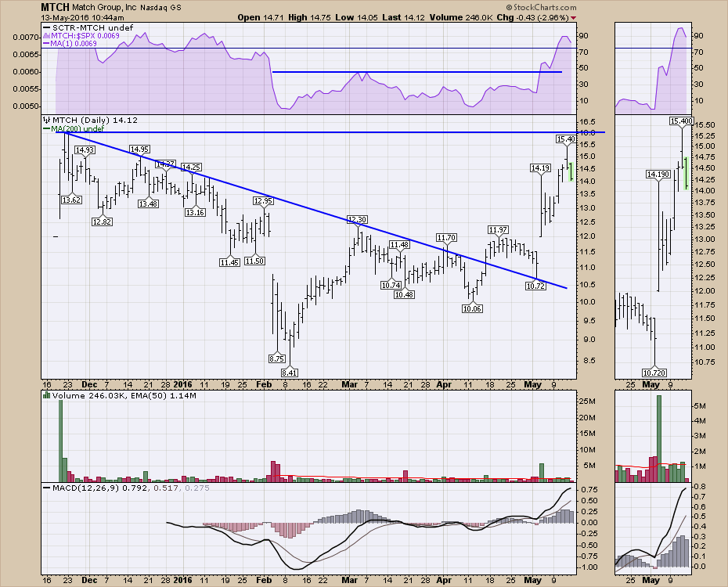Select the Low 14.05 value
The image size is (728, 587).
point(357,18)
